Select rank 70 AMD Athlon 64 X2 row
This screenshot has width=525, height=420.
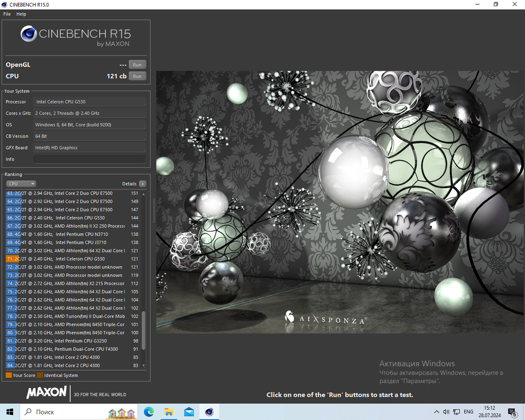click(x=73, y=251)
